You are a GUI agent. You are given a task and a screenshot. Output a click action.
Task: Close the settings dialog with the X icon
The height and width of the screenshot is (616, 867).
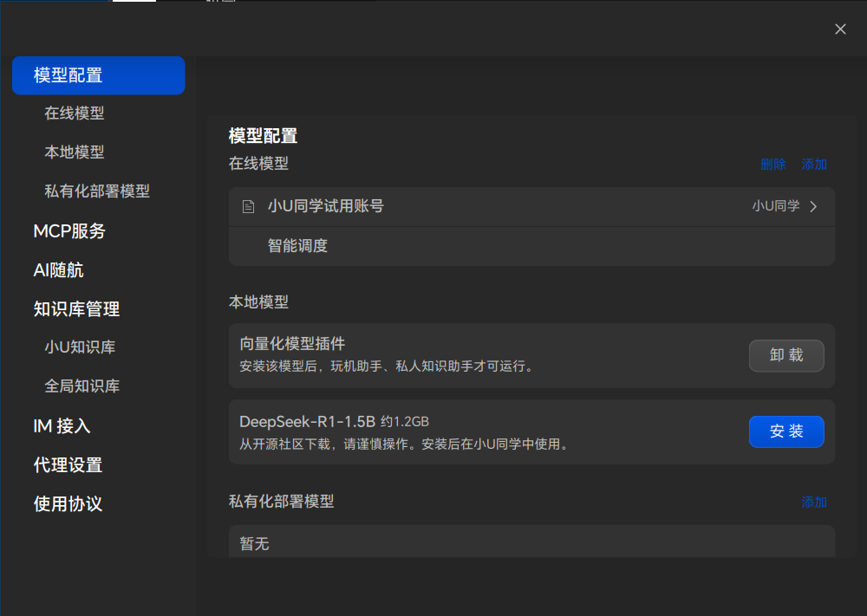(x=840, y=29)
